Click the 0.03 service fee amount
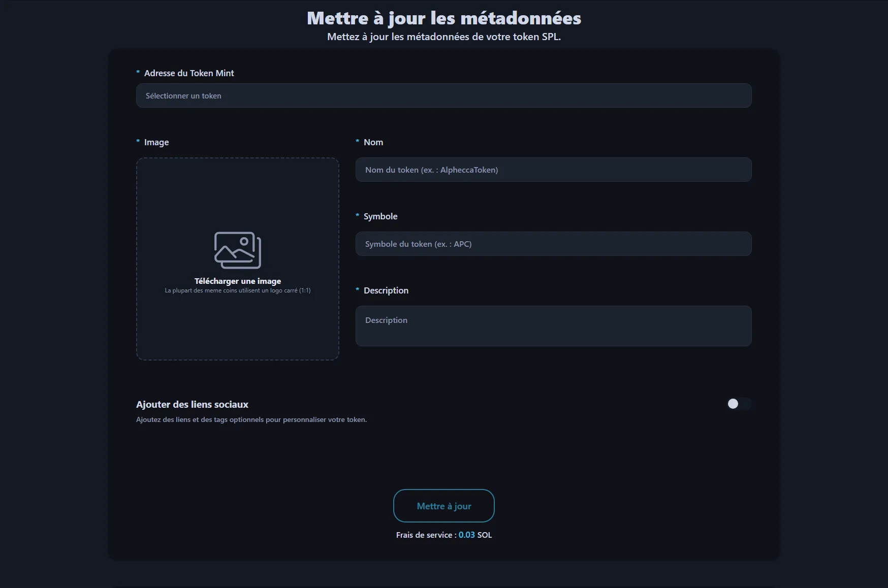This screenshot has width=888, height=588. click(x=466, y=535)
